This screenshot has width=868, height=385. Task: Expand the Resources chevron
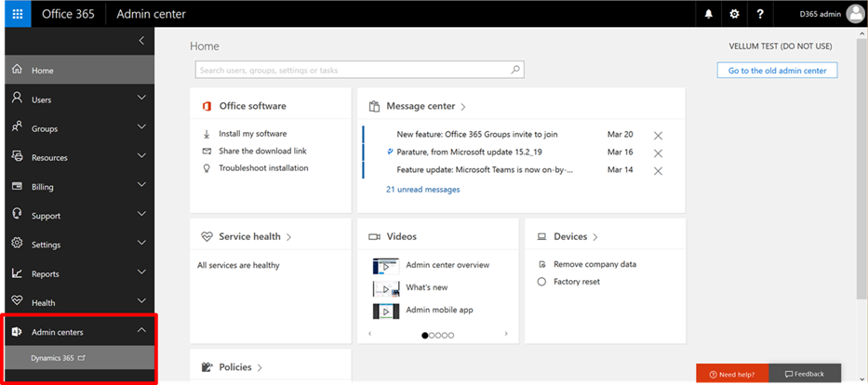tap(141, 155)
